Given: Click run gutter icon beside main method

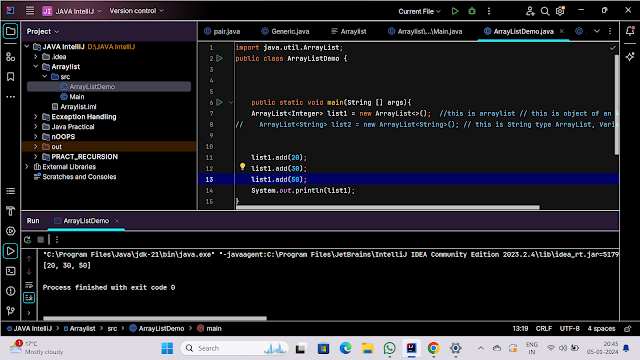Looking at the screenshot, I should [220, 102].
